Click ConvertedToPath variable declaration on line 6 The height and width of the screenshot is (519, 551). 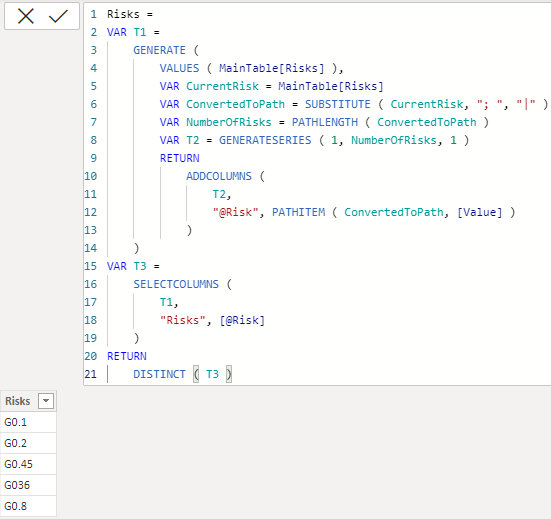235,104
